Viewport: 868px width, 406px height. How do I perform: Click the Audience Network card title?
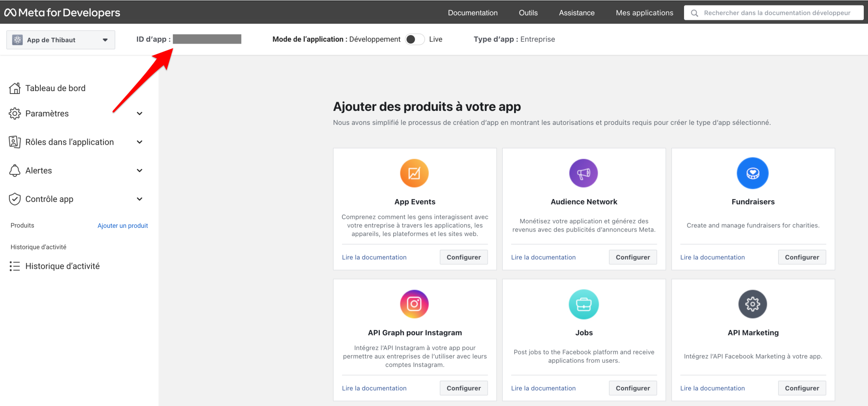coord(584,202)
